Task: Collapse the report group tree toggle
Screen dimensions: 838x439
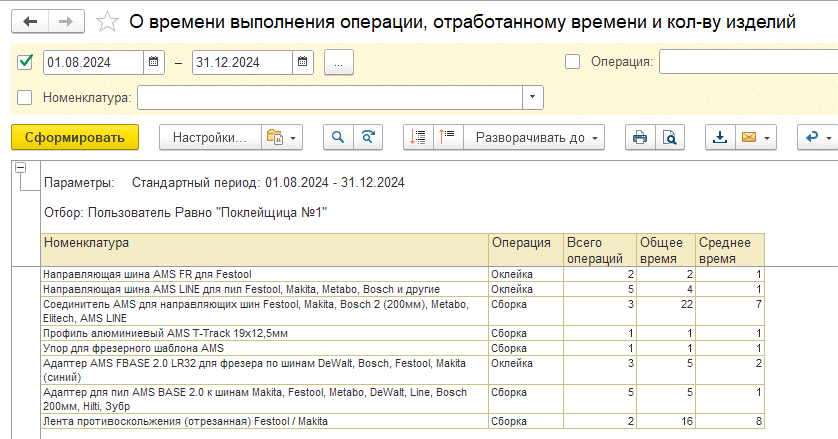Action: tap(21, 170)
